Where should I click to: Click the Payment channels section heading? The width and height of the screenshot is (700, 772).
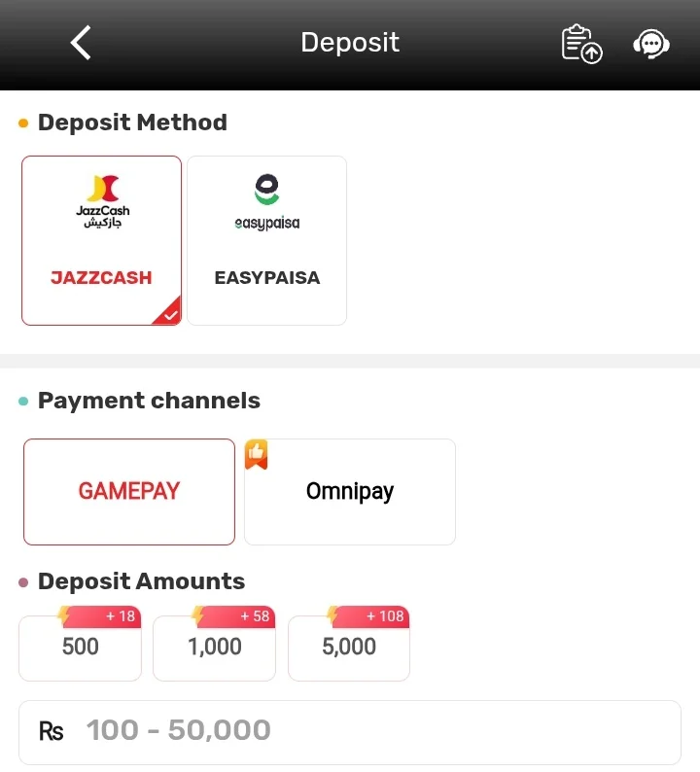(x=149, y=401)
